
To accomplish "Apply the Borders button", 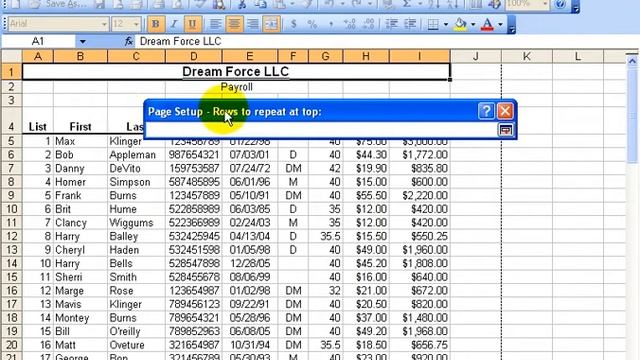I will coord(433,24).
